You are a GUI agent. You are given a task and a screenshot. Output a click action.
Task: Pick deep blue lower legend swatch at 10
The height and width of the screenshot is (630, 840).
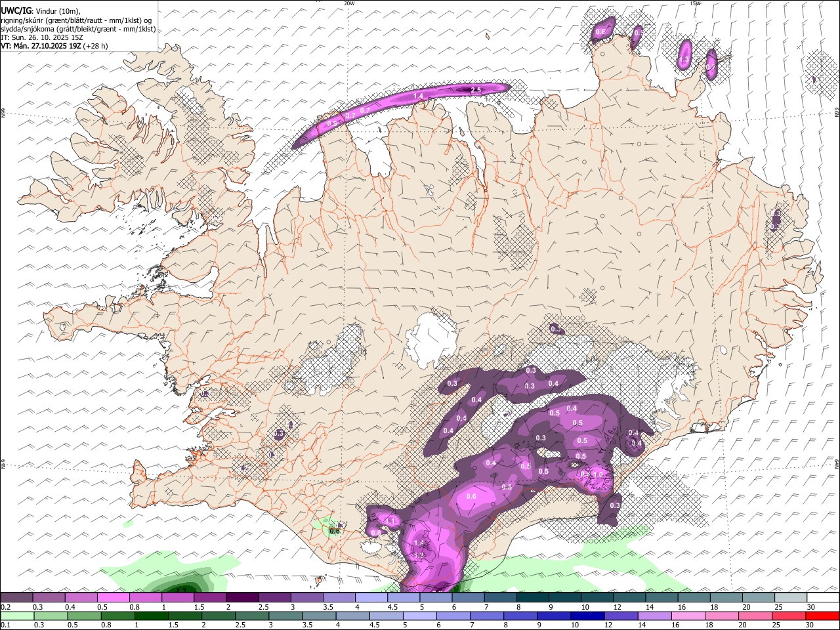click(587, 616)
